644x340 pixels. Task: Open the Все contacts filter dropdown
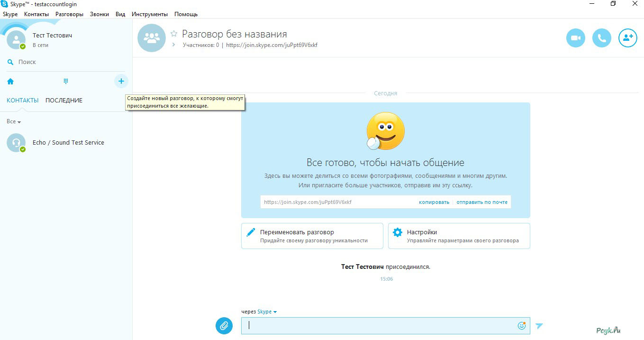14,122
